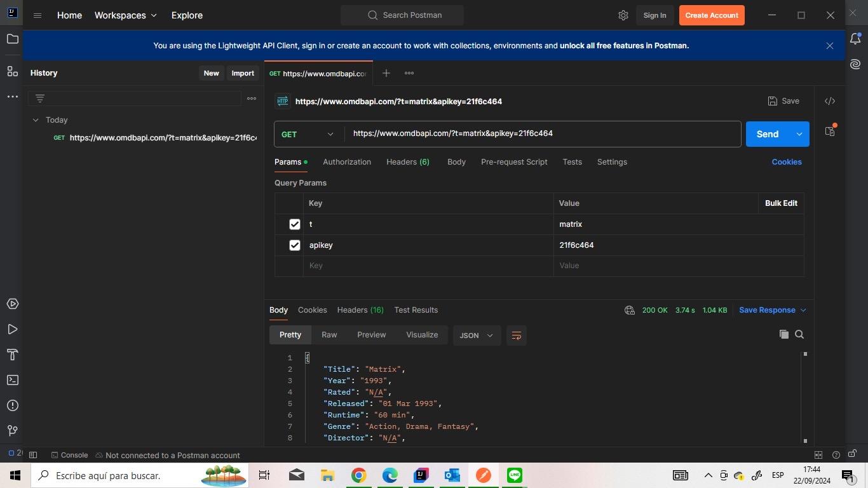Switch to the Authorization tab
This screenshot has width=868, height=488.
pos(347,162)
